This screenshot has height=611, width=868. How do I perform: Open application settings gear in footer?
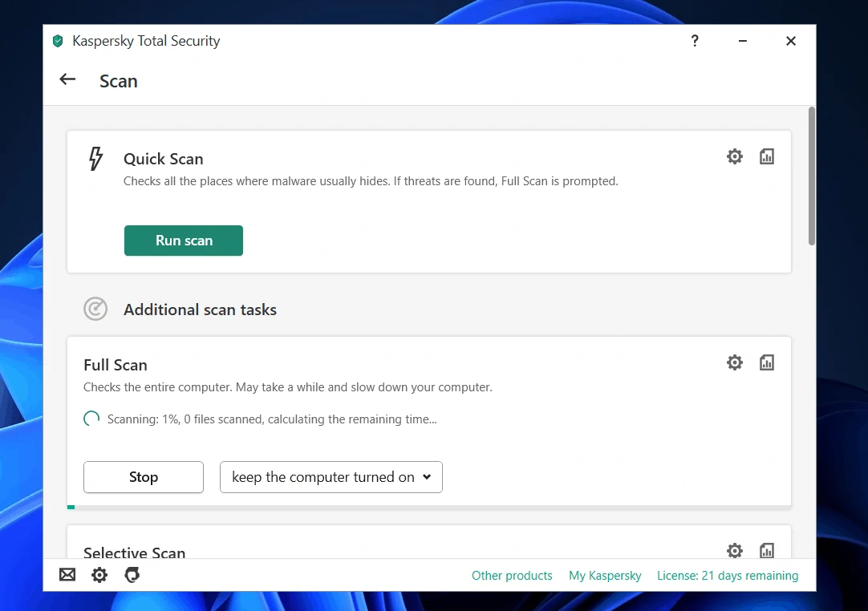[x=99, y=575]
